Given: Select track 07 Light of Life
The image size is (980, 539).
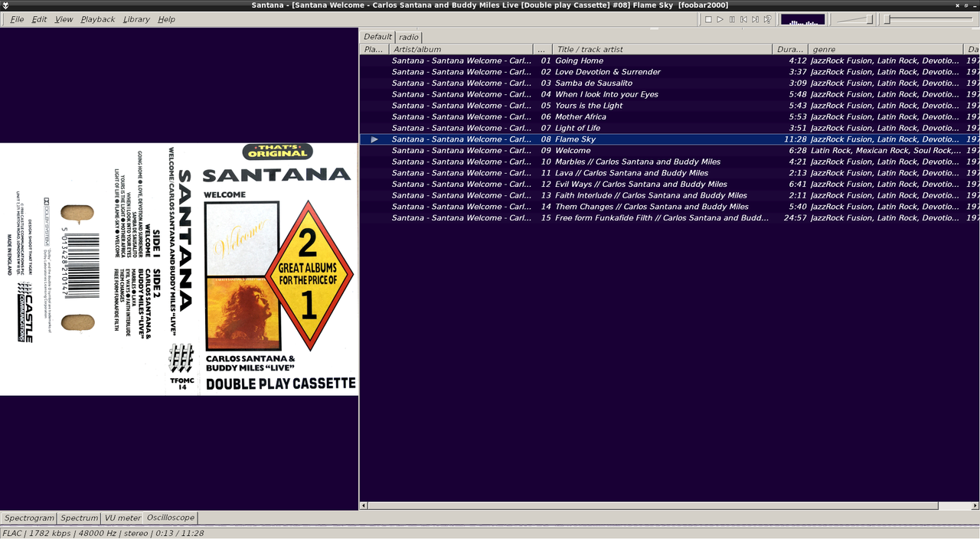Looking at the screenshot, I should click(669, 128).
